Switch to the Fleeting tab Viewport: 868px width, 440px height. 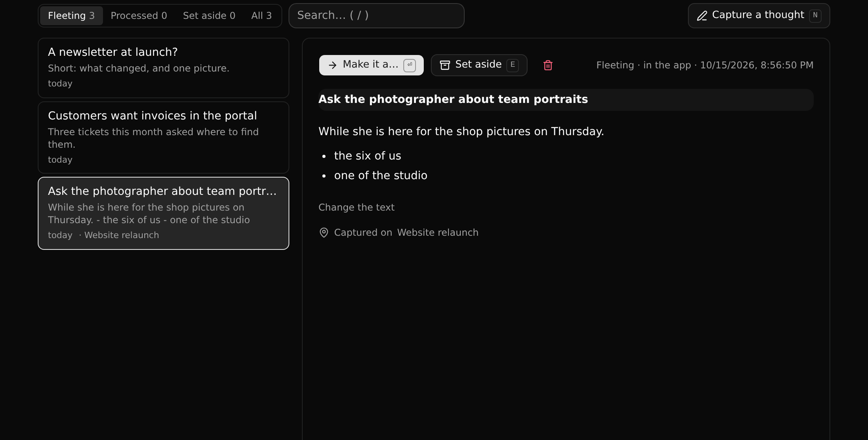71,16
